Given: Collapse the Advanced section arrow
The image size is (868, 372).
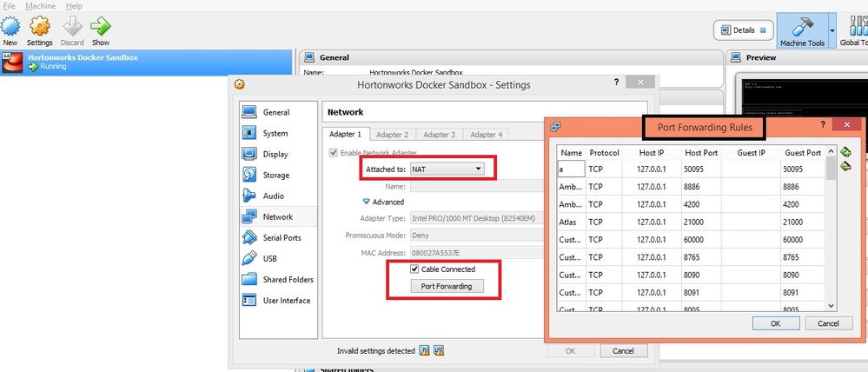Looking at the screenshot, I should coord(366,202).
